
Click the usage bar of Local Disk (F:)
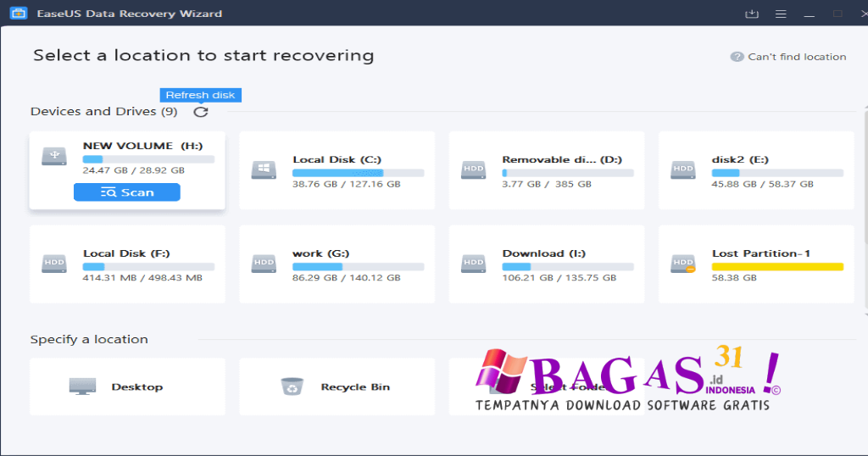click(x=148, y=267)
